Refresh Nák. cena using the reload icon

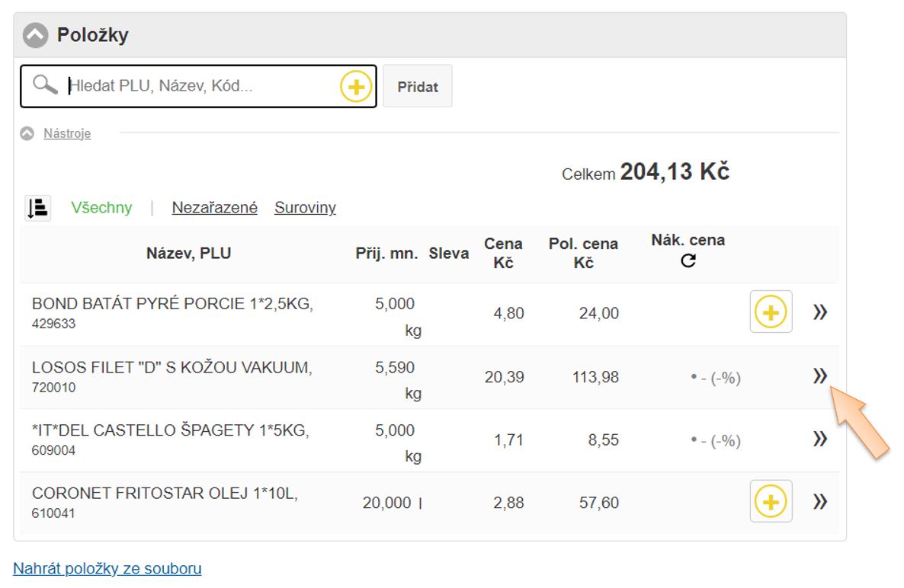(x=688, y=261)
